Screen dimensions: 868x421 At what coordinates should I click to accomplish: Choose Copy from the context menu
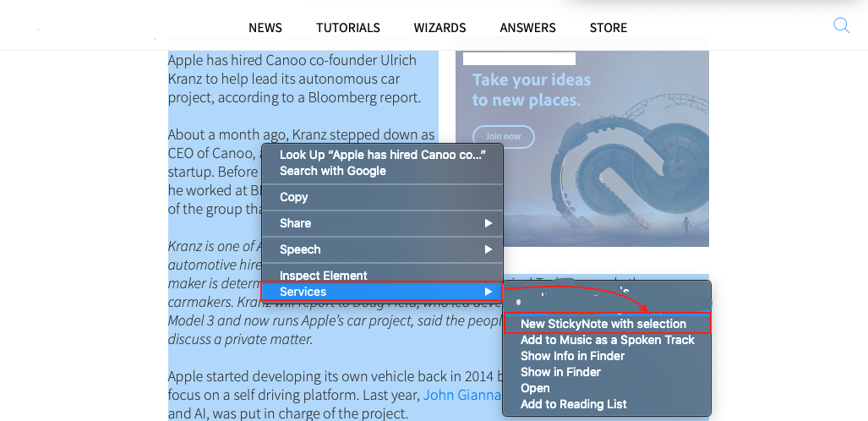[382, 197]
